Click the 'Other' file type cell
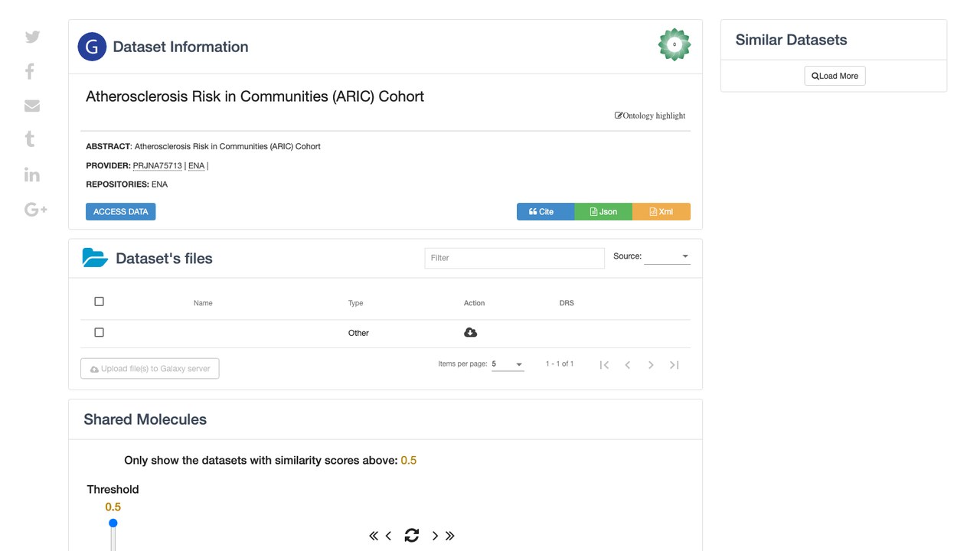Screen dimensions: 980x551 pyautogui.click(x=358, y=333)
